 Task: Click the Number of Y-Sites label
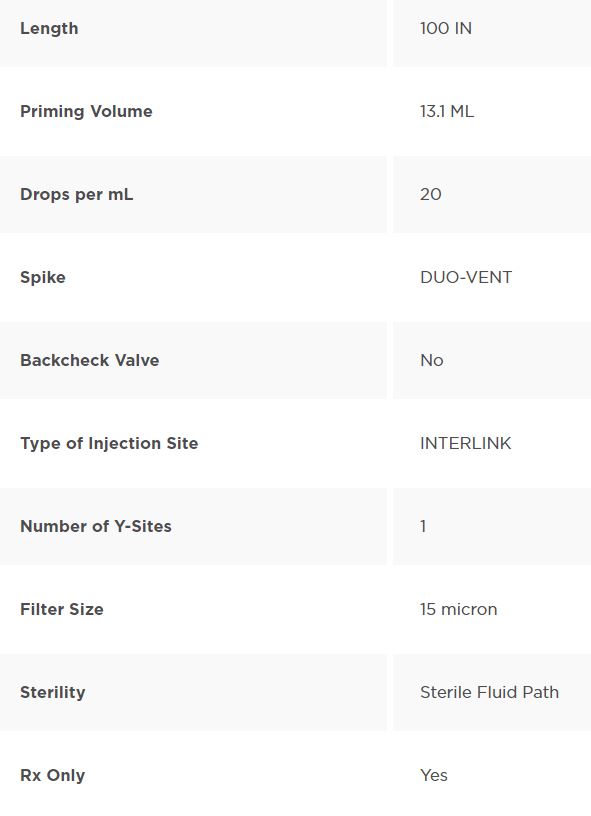point(96,526)
